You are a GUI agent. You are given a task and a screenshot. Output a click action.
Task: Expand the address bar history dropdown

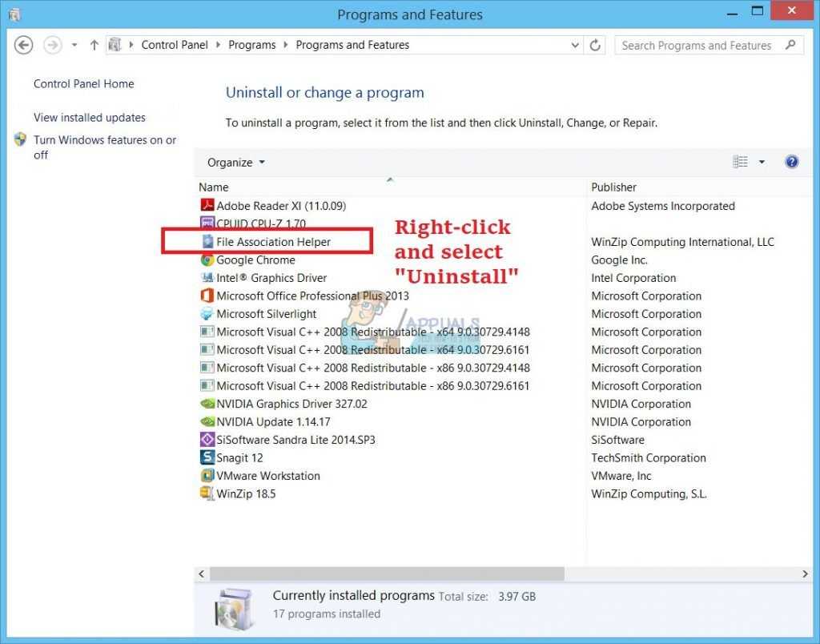click(575, 46)
